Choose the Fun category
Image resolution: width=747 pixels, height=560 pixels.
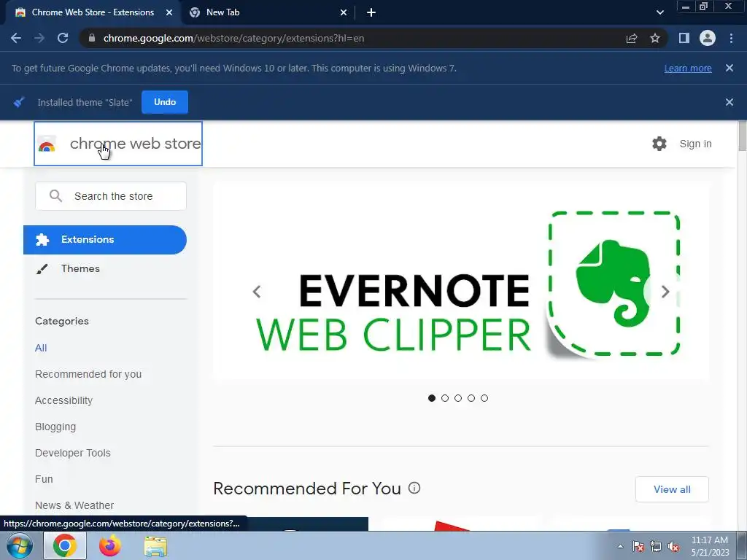point(44,479)
